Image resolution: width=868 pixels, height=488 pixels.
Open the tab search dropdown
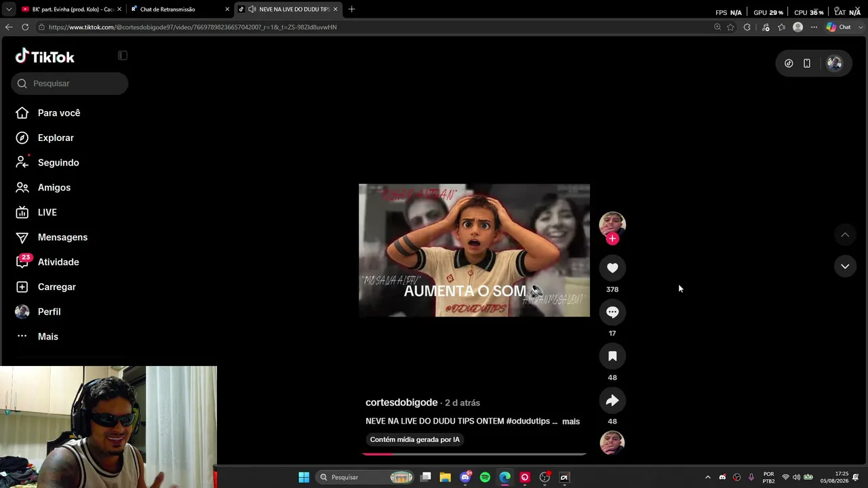(x=8, y=9)
